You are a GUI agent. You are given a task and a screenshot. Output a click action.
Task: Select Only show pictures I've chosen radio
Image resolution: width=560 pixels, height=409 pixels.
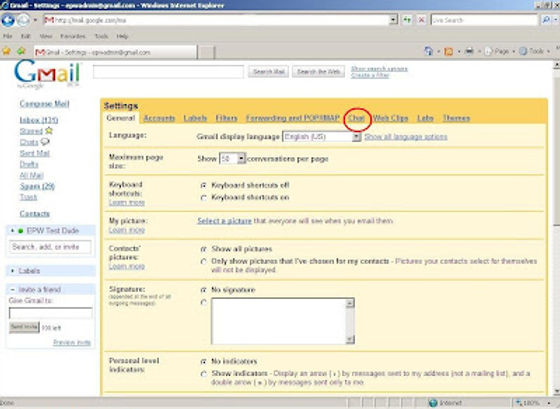point(204,261)
